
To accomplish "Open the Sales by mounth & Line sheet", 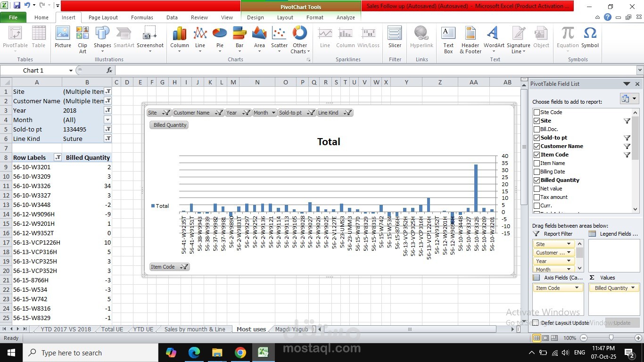I will (x=195, y=329).
